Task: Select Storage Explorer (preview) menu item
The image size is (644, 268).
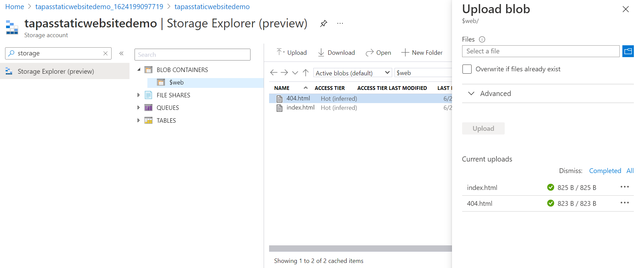Action: coord(65,71)
